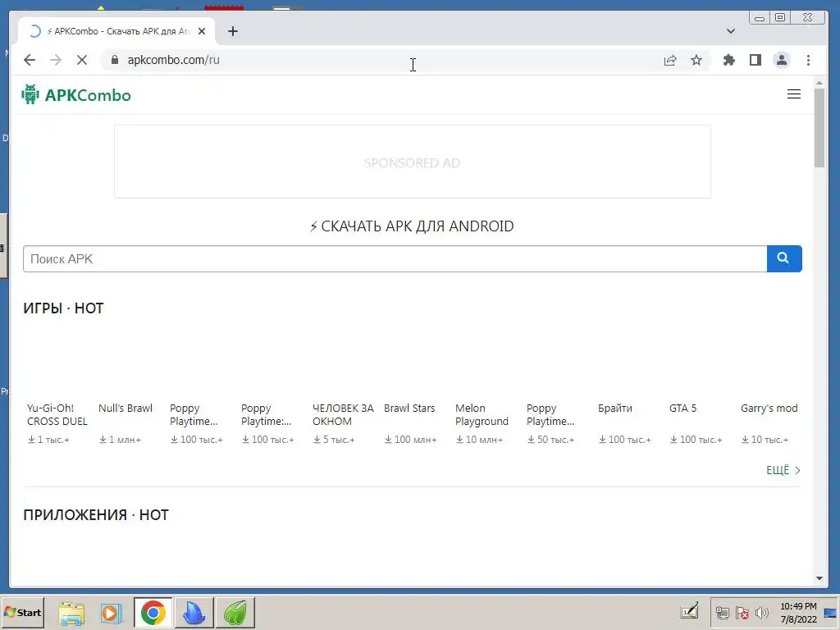Viewport: 840px width, 630px height.
Task: Open the APKCombo hamburger menu
Action: click(794, 94)
